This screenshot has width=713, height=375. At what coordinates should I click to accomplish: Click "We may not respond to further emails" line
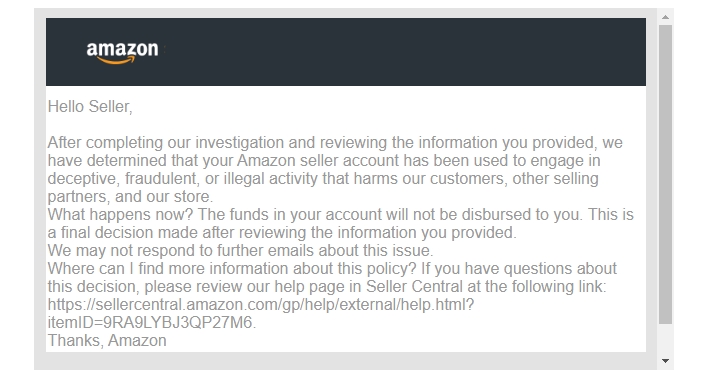pyautogui.click(x=241, y=250)
